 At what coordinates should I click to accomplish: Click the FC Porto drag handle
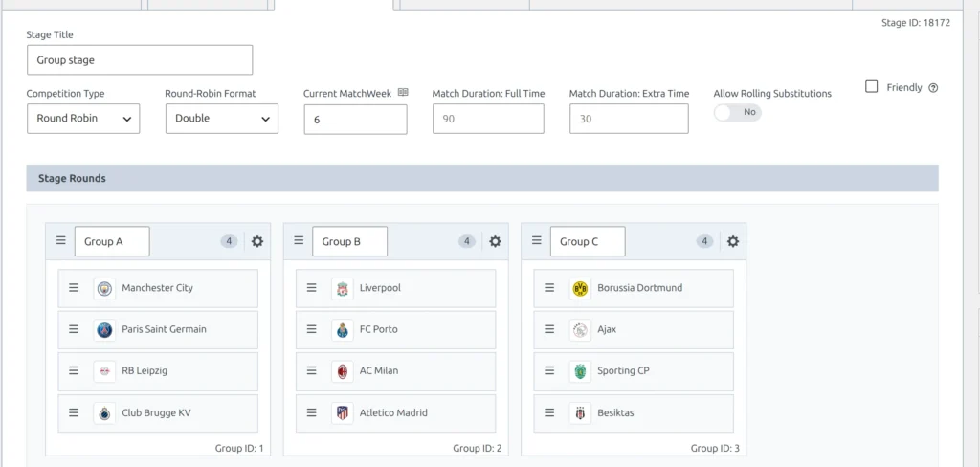[311, 329]
